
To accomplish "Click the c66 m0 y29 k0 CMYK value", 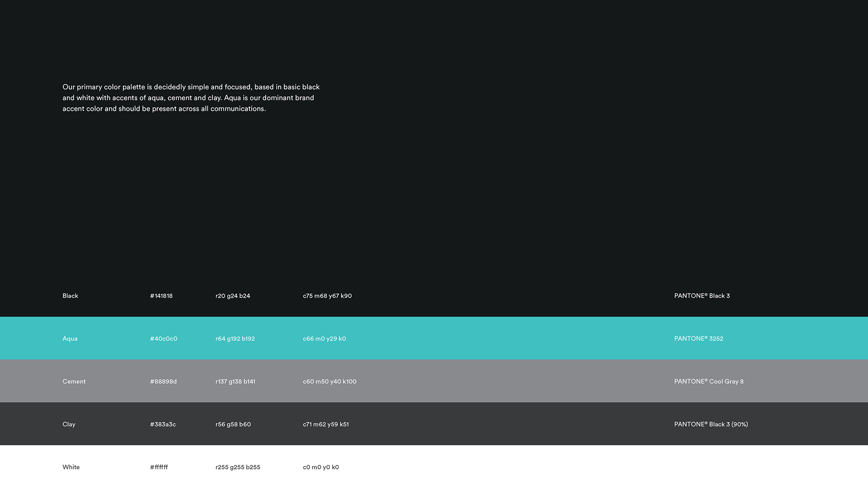I will (324, 339).
